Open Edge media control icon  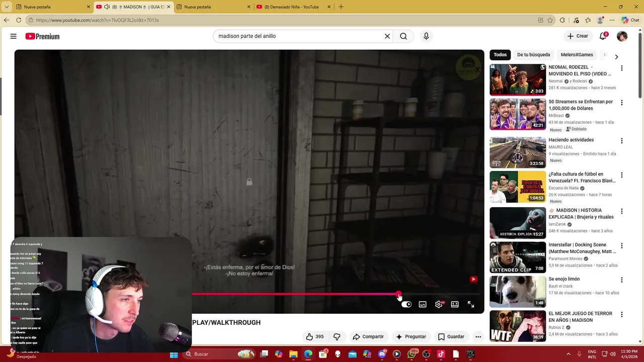576,20
